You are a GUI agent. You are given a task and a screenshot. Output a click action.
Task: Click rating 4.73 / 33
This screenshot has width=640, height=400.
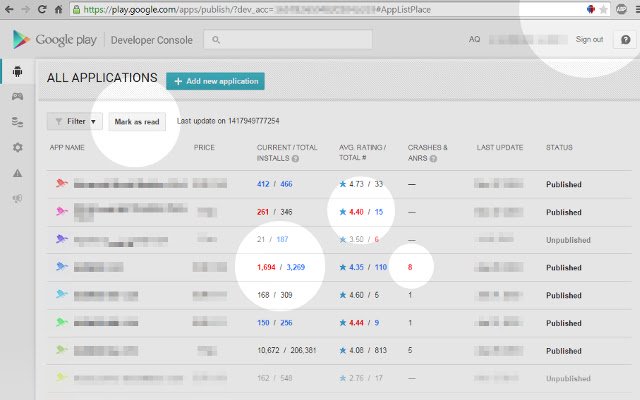pyautogui.click(x=361, y=184)
